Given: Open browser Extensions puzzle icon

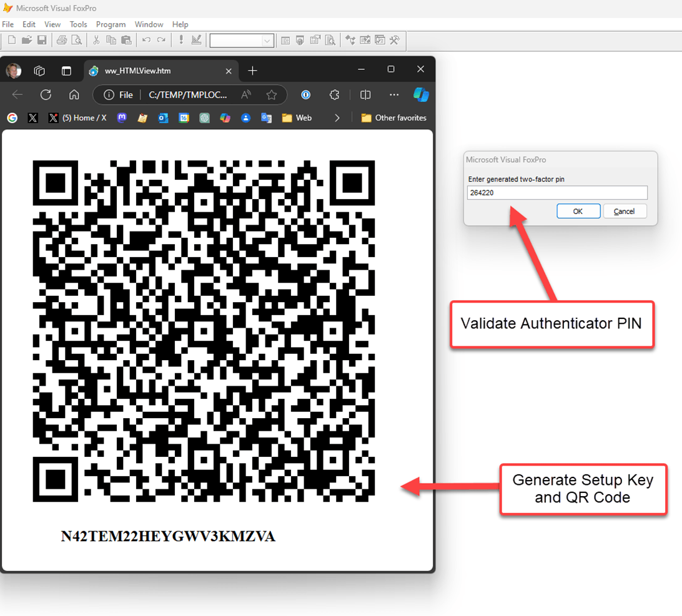Looking at the screenshot, I should point(335,95).
